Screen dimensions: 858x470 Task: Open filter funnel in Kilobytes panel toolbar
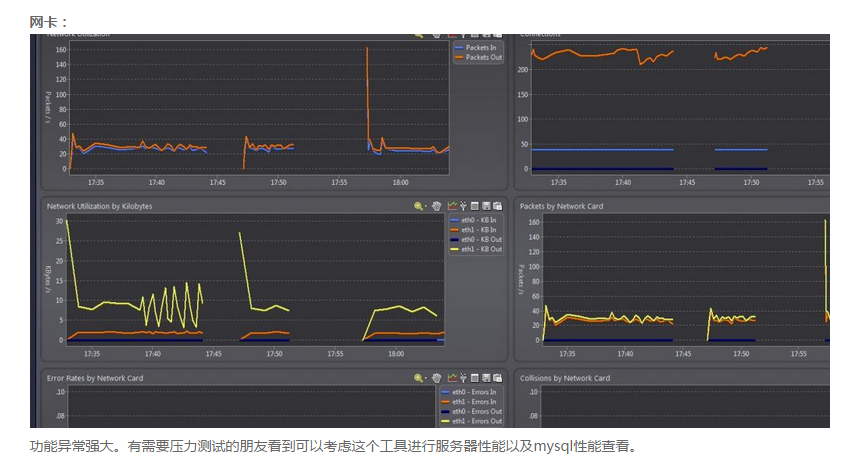[x=463, y=206]
